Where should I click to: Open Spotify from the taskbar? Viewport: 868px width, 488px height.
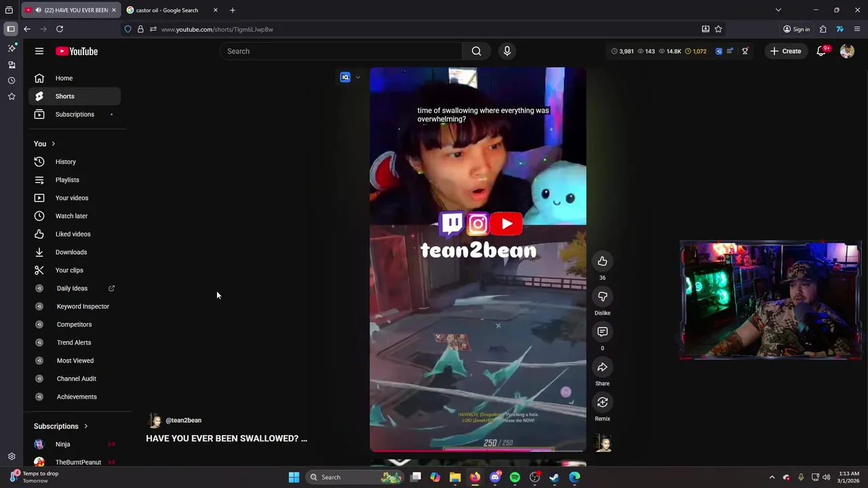point(515,477)
